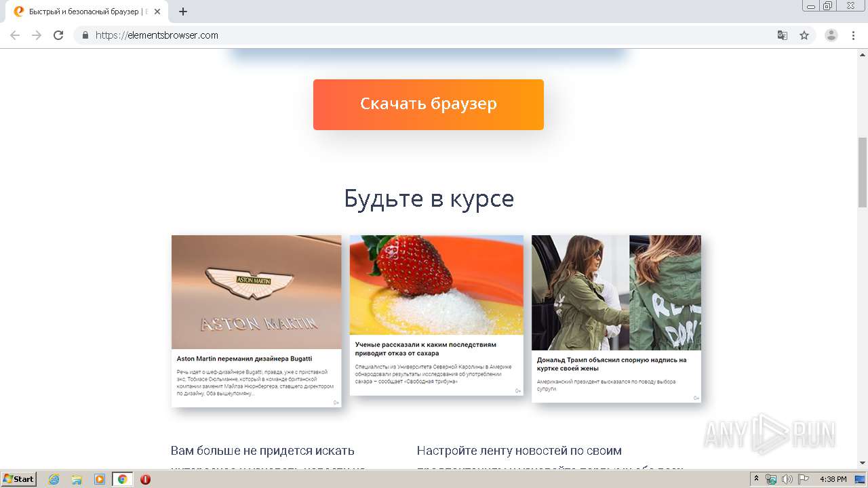Viewport: 868px width, 488px height.
Task: Click the volume speaker tray icon
Action: (787, 479)
